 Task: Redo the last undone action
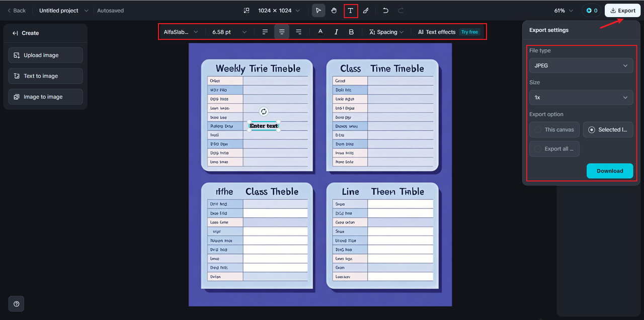click(401, 11)
